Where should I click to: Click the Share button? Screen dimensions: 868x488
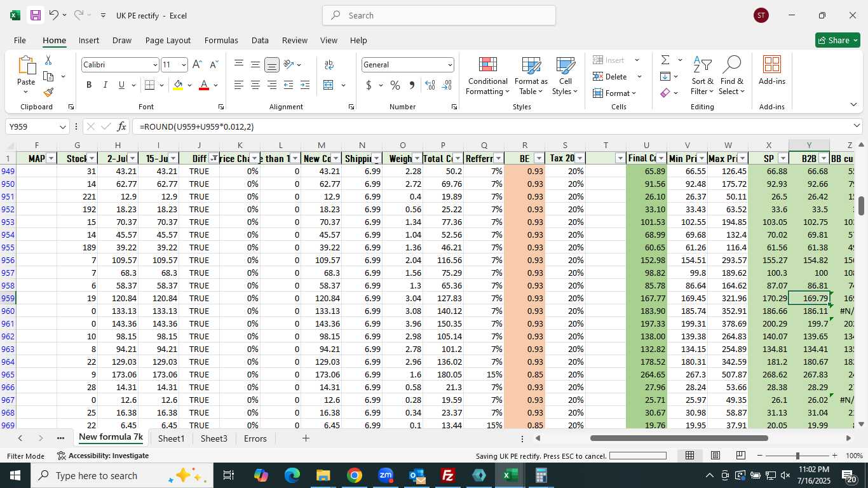(x=837, y=40)
